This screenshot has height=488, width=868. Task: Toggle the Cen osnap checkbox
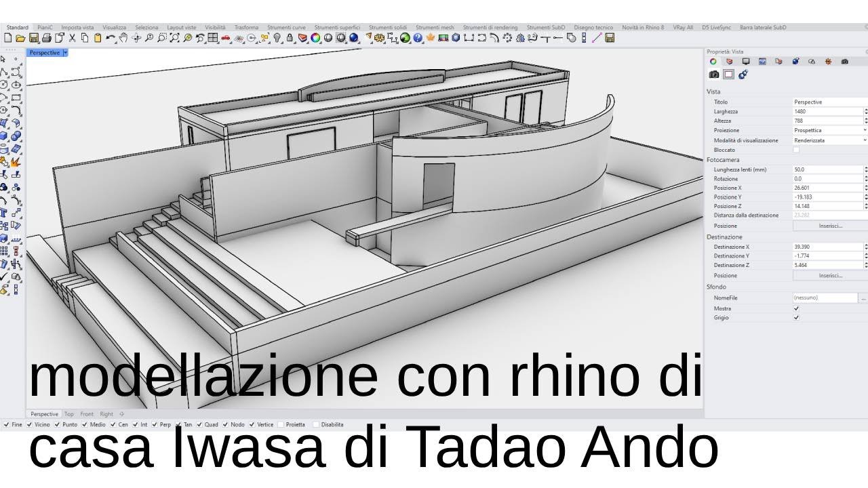pos(113,424)
